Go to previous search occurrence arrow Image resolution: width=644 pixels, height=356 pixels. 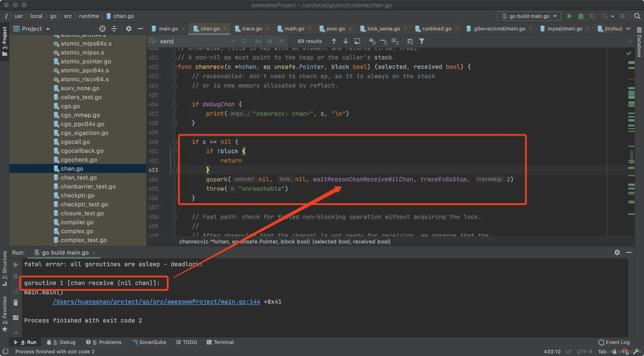tap(334, 41)
